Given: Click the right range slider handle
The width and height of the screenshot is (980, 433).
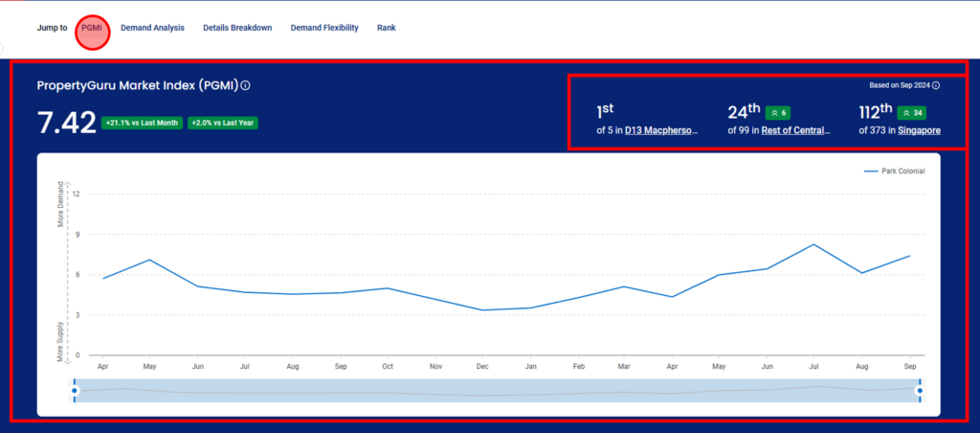Looking at the screenshot, I should pyautogui.click(x=920, y=391).
